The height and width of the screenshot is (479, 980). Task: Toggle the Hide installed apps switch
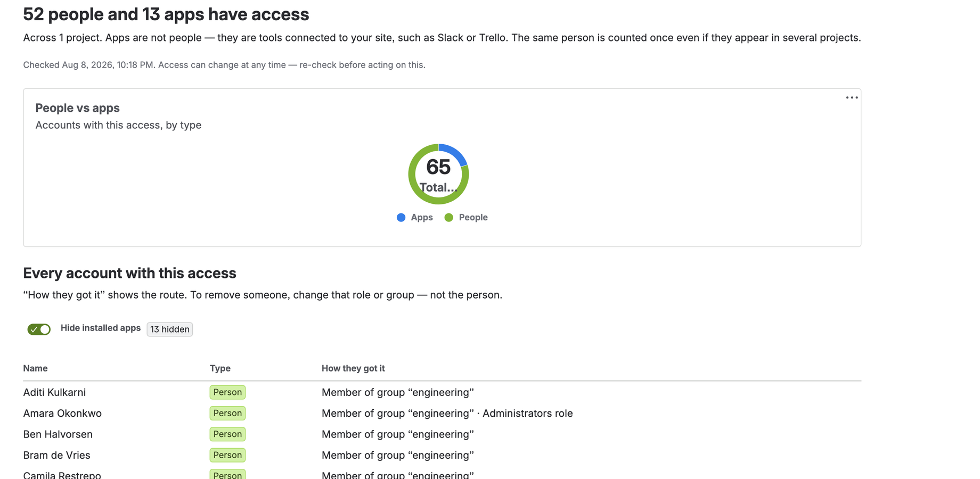(x=39, y=329)
